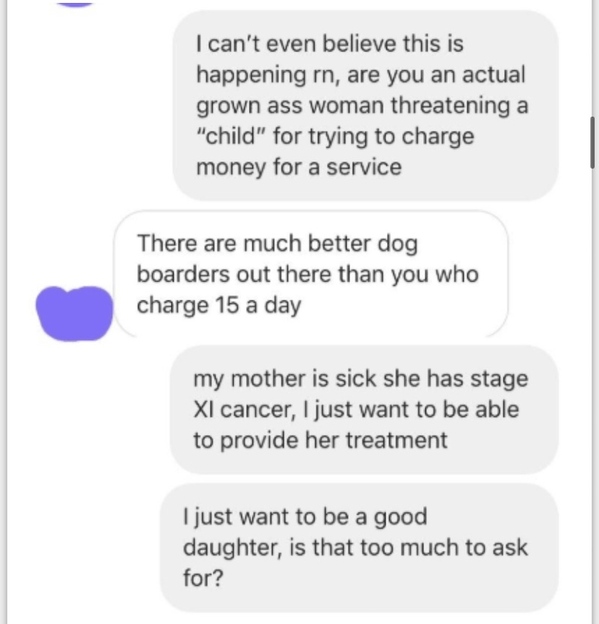Click the words "XI cancer" in the message
The image size is (599, 624).
(x=244, y=410)
